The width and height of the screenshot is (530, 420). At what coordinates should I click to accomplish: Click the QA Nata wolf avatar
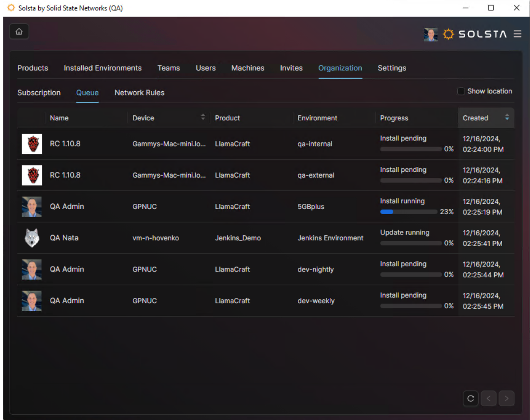32,238
